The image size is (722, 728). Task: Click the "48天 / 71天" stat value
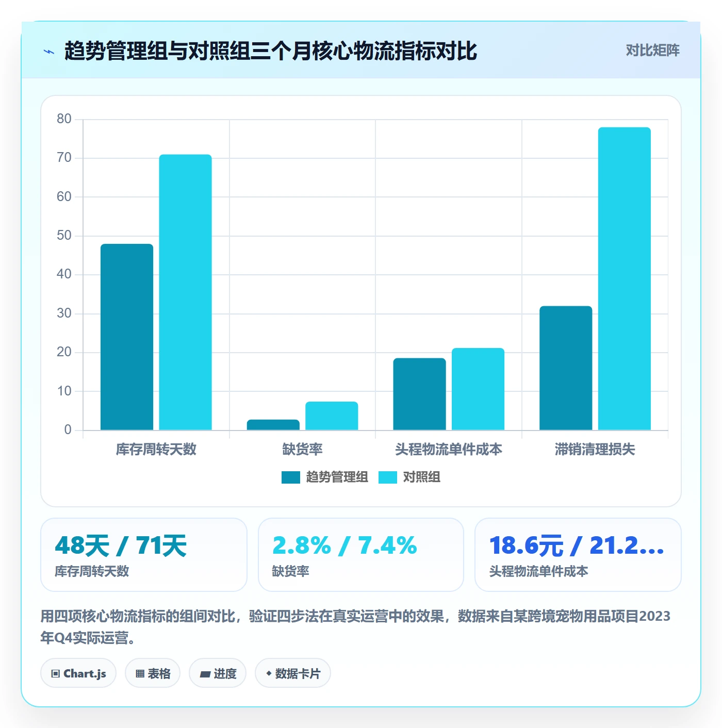tap(121, 545)
